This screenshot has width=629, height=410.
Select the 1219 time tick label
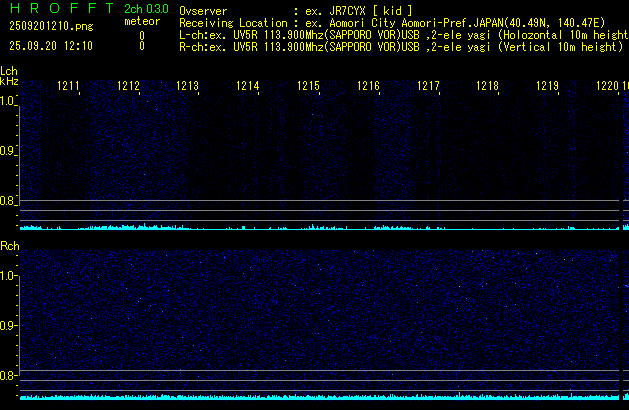click(x=547, y=87)
